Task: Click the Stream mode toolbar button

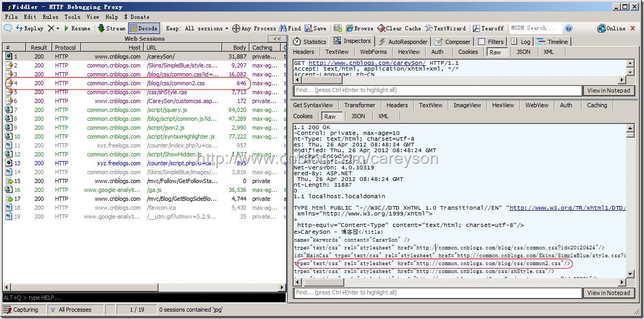Action: click(111, 28)
